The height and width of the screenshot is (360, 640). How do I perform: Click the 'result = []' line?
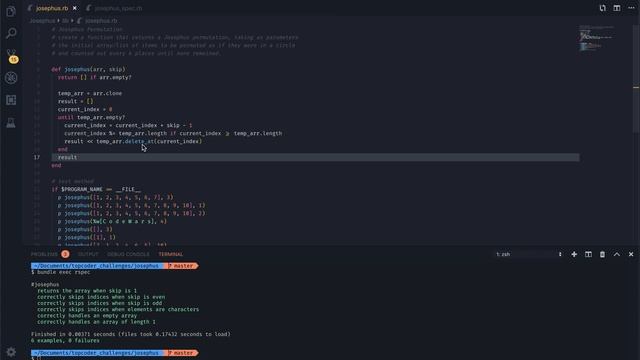coord(76,101)
